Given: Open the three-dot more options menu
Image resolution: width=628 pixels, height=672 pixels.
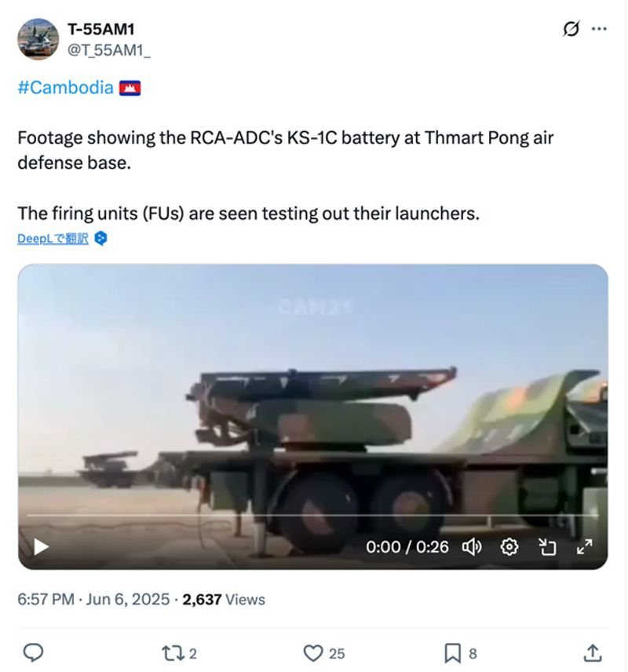Looking at the screenshot, I should coord(599,29).
